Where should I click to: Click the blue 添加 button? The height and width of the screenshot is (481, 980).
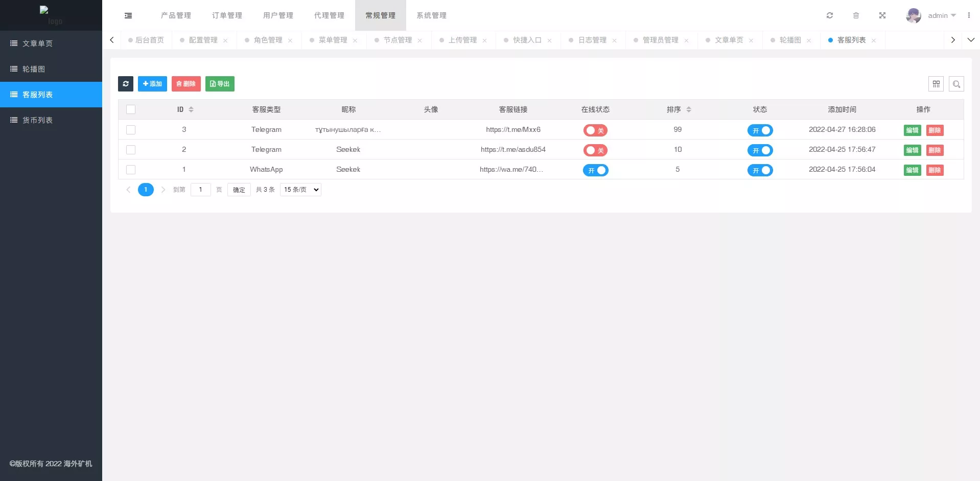[152, 84]
